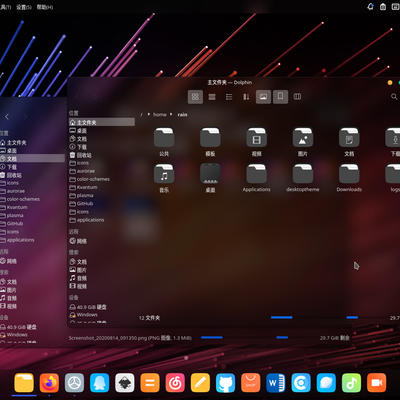Viewport: 400px width, 400px height.
Task: Open Kvantum in front Dolphin sidebar
Action: (102, 187)
